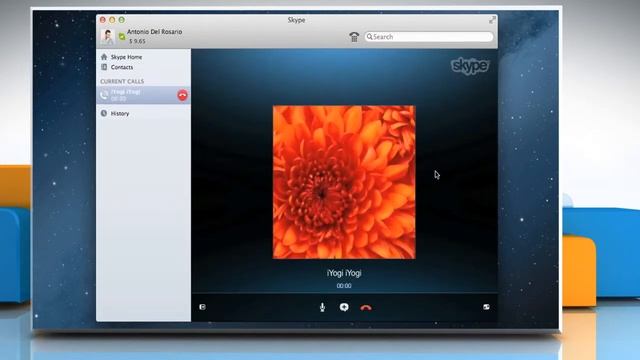Screen dimensions: 640x360
Task: Zoom Skype window with green button
Action: pyautogui.click(x=122, y=20)
